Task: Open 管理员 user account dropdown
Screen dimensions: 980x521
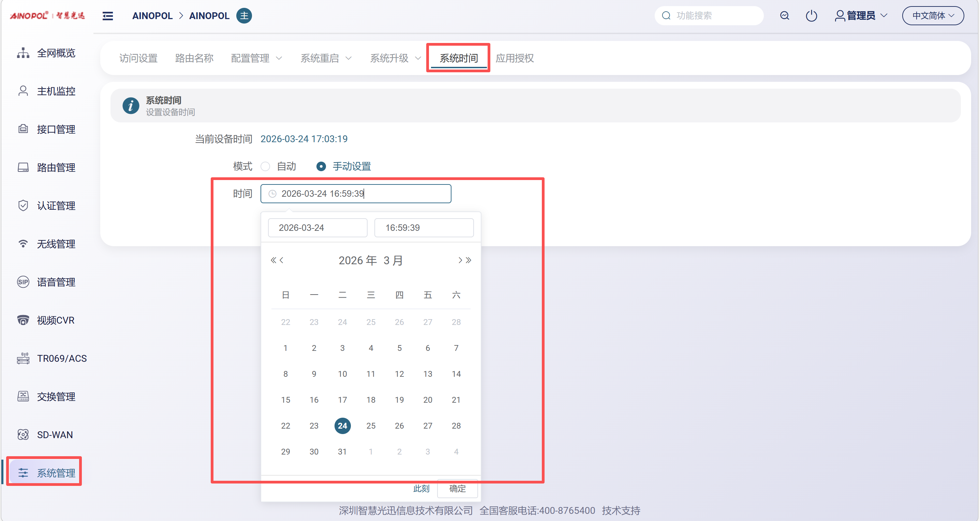Action: 861,16
